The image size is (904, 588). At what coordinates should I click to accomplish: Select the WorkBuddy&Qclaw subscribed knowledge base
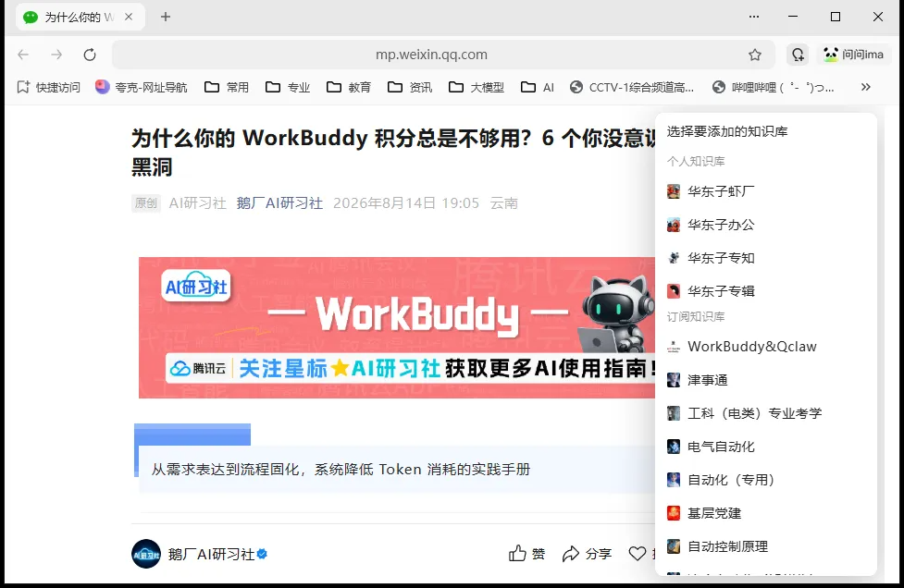click(x=765, y=347)
